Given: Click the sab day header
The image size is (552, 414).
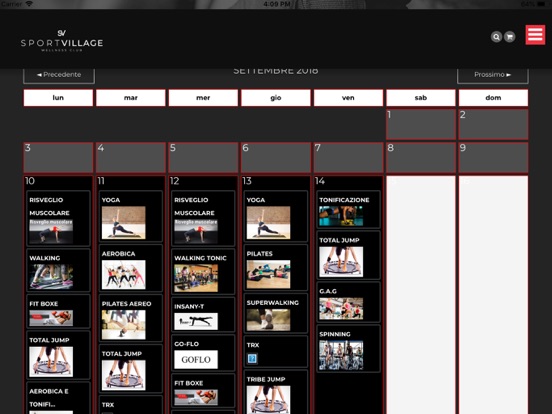Looking at the screenshot, I should tap(421, 98).
